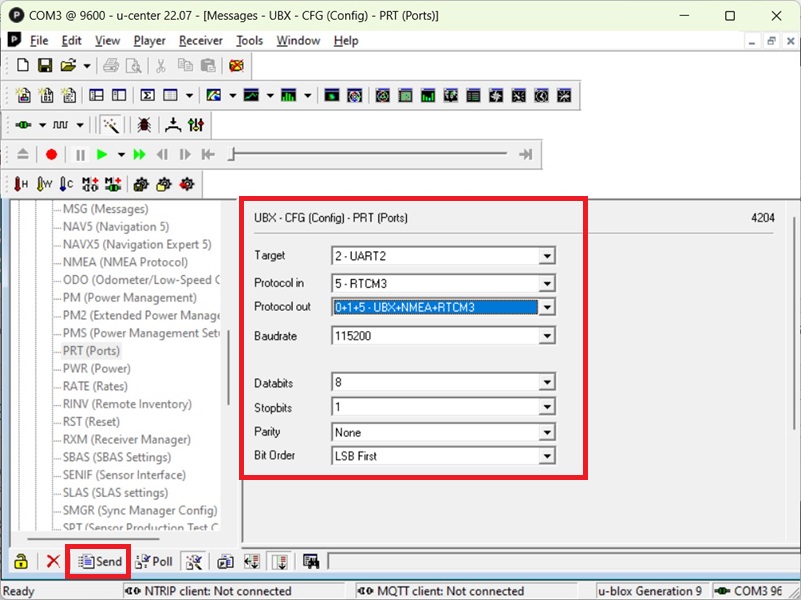The width and height of the screenshot is (801, 600).
Task: Click the download arrow icon beside the bug
Action: [x=173, y=125]
